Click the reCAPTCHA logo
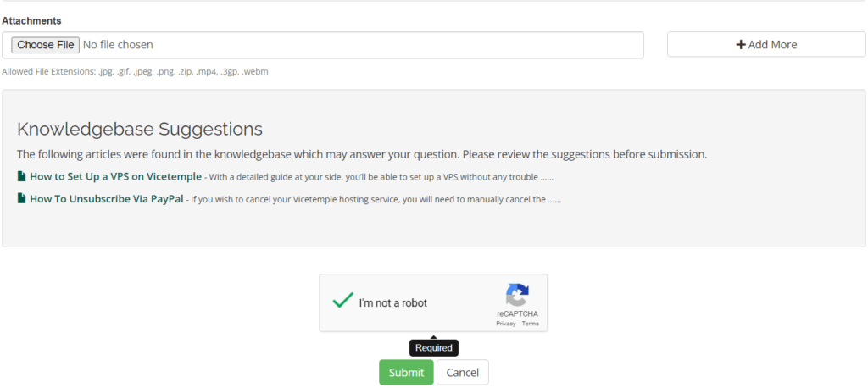This screenshot has width=868, height=388. click(x=517, y=296)
